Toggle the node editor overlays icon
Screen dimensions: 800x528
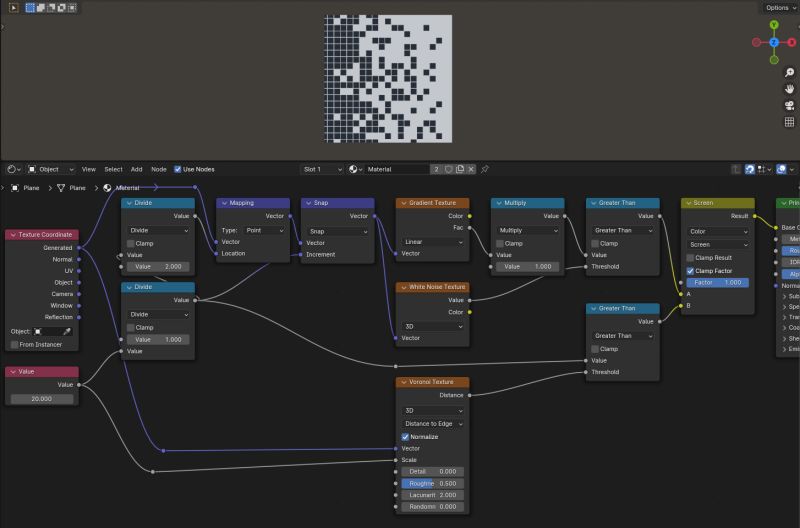[x=781, y=169]
